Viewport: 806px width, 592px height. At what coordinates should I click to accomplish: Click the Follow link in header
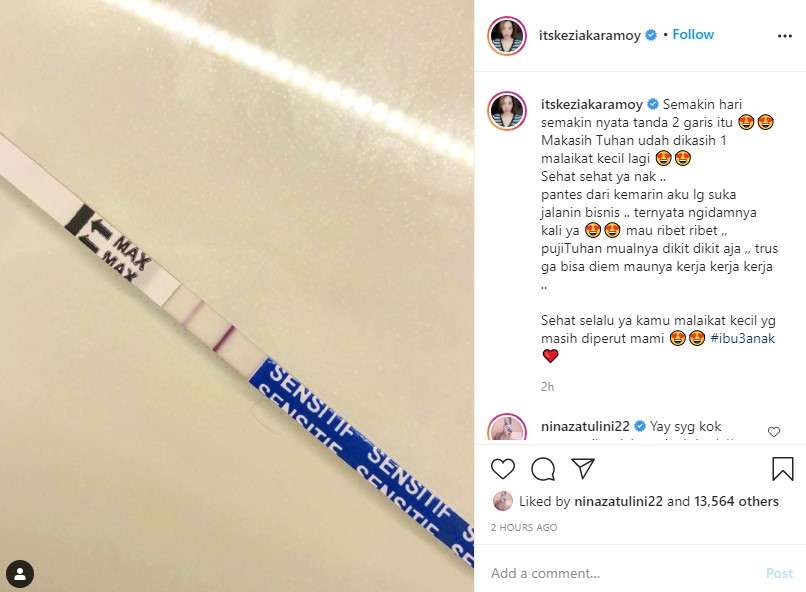pos(693,34)
